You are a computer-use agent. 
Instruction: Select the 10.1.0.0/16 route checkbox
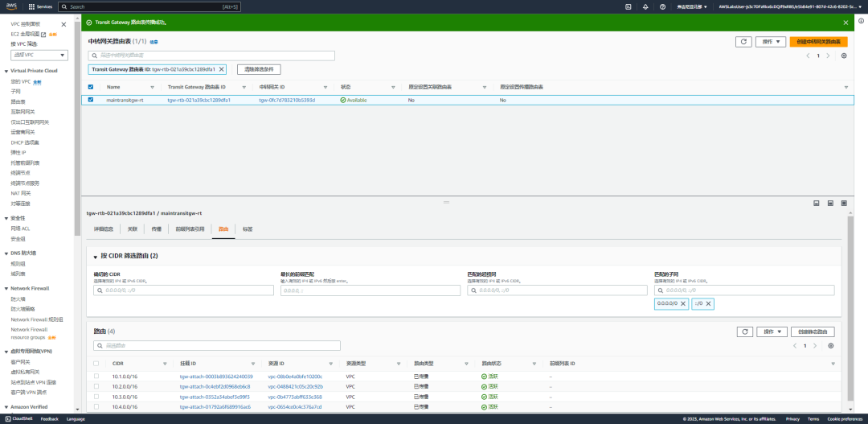pos(96,377)
